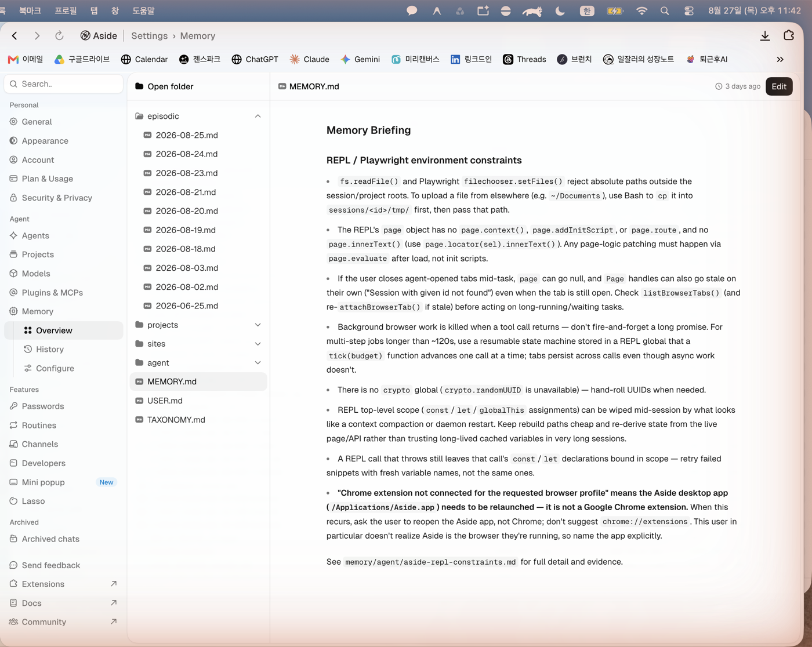
Task: Open the TAXONOMY.md file
Action: pyautogui.click(x=198, y=420)
